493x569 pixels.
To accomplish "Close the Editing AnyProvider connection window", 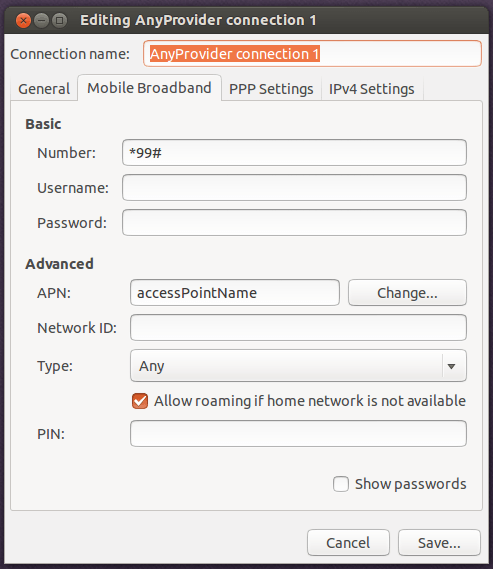I will point(24,20).
